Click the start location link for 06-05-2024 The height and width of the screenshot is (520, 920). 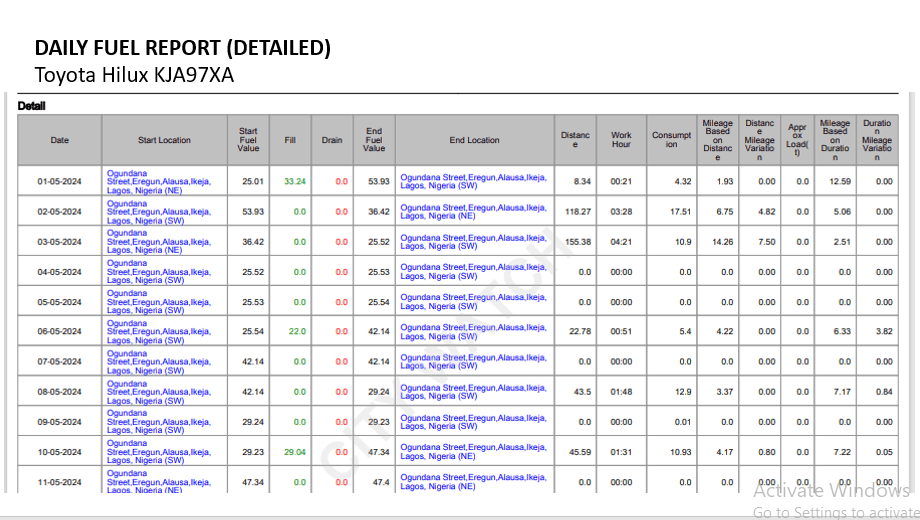click(x=158, y=332)
